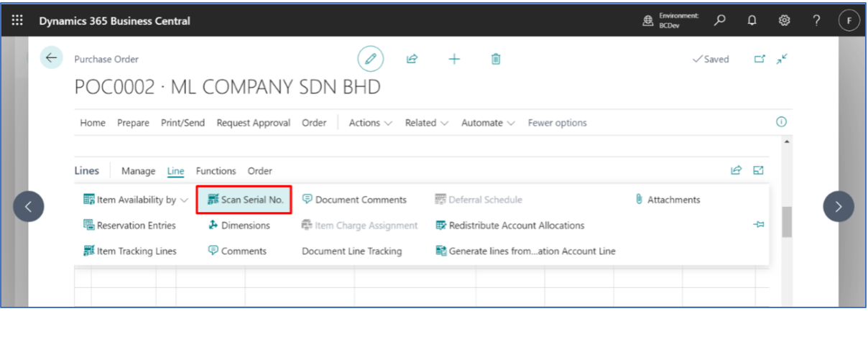Open the Request Approval menu
This screenshot has height=357, width=868.
click(x=254, y=123)
